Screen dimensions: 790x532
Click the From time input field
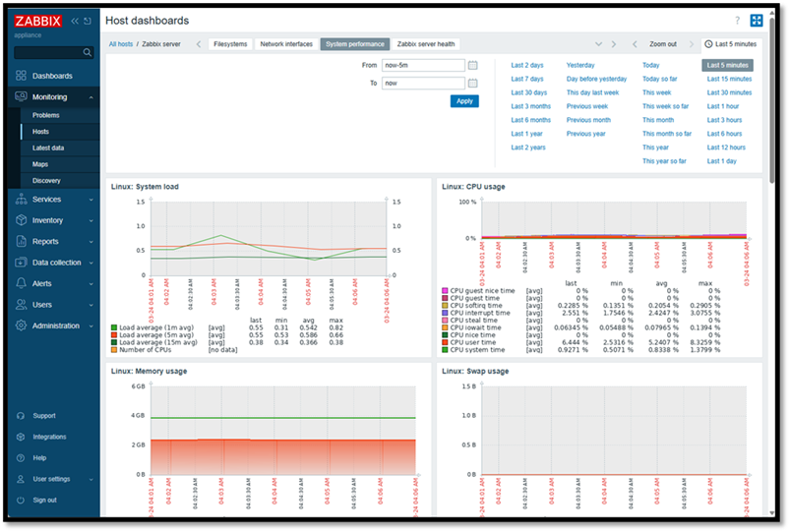423,65
